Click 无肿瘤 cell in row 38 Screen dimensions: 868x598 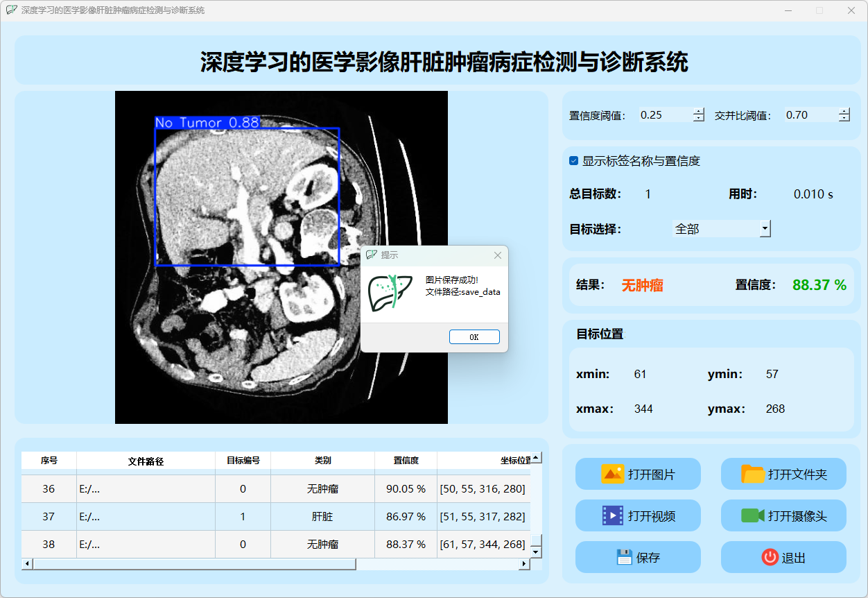(322, 545)
